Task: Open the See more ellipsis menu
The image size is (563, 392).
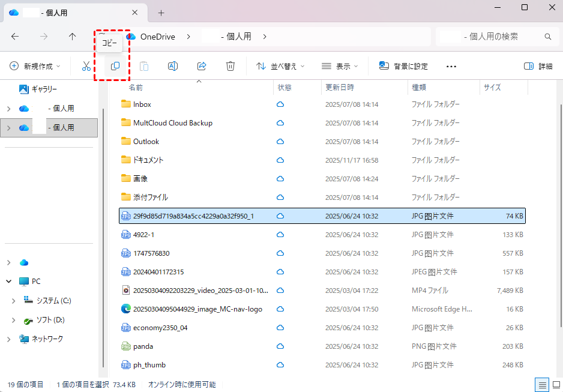Action: pyautogui.click(x=451, y=66)
